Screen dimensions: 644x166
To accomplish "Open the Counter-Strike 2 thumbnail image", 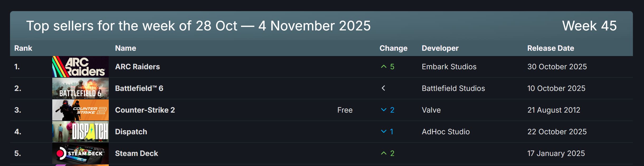I will (x=80, y=110).
